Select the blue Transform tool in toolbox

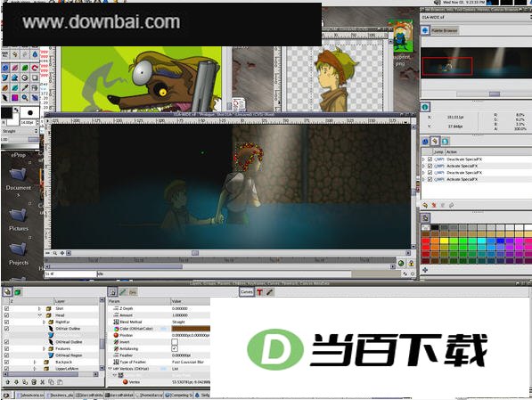tap(5, 68)
